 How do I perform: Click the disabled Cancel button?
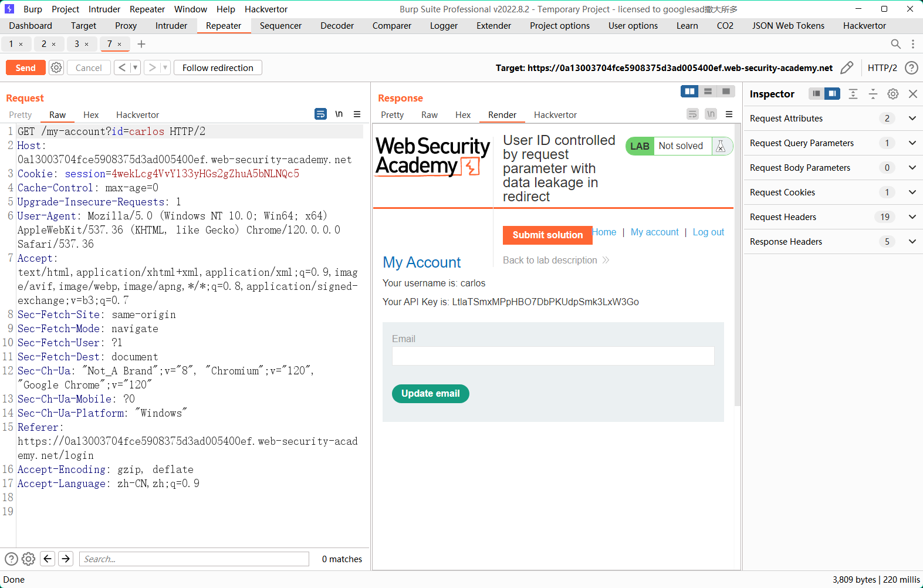coord(89,67)
